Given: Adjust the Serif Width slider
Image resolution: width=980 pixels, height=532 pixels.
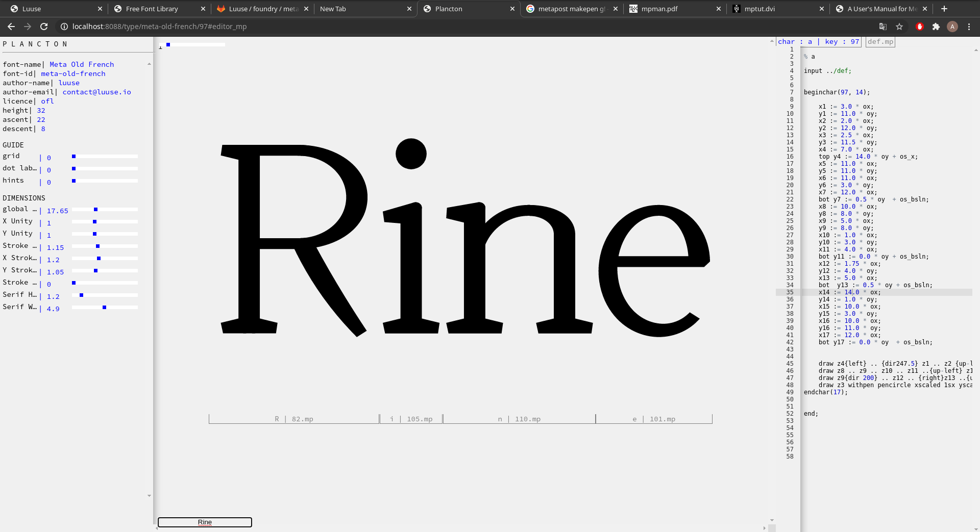Looking at the screenshot, I should tap(105, 307).
